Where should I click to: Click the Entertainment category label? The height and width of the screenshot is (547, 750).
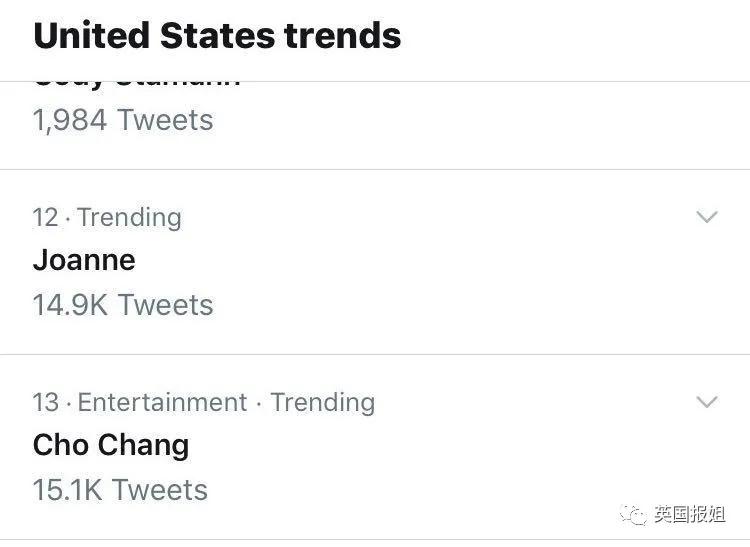click(x=162, y=402)
